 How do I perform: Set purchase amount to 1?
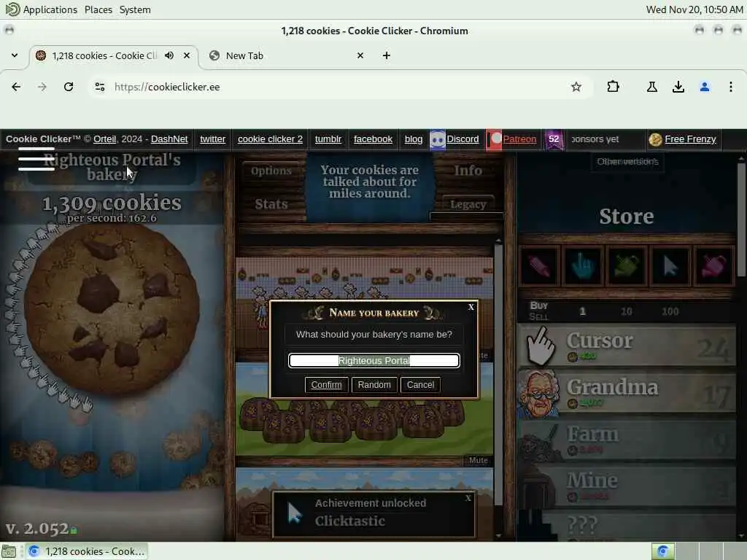pyautogui.click(x=582, y=311)
